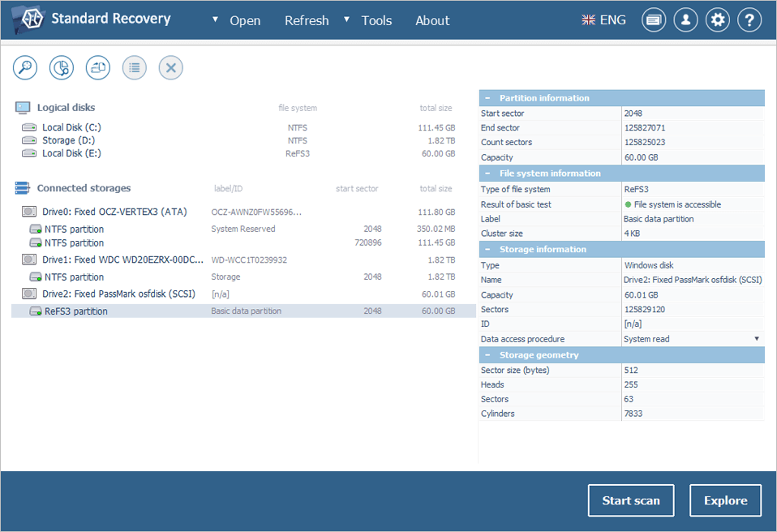
Task: Collapse the File system information section
Action: coord(487,174)
